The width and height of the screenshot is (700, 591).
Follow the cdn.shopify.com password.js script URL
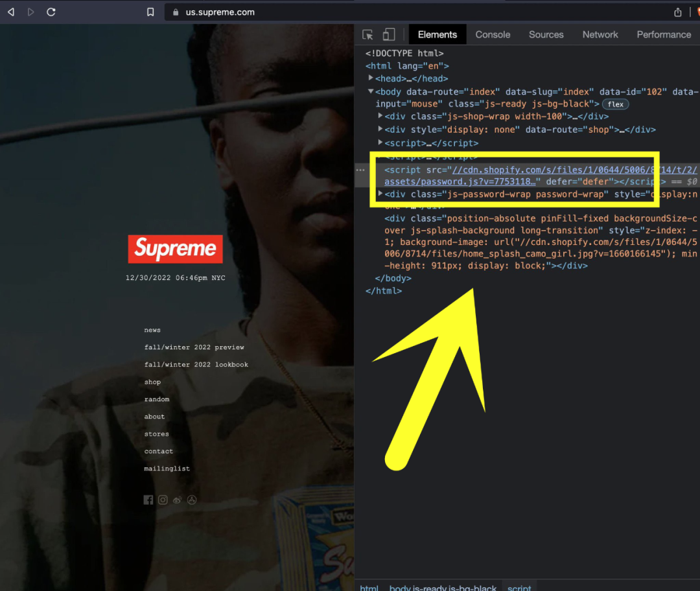tap(540, 176)
